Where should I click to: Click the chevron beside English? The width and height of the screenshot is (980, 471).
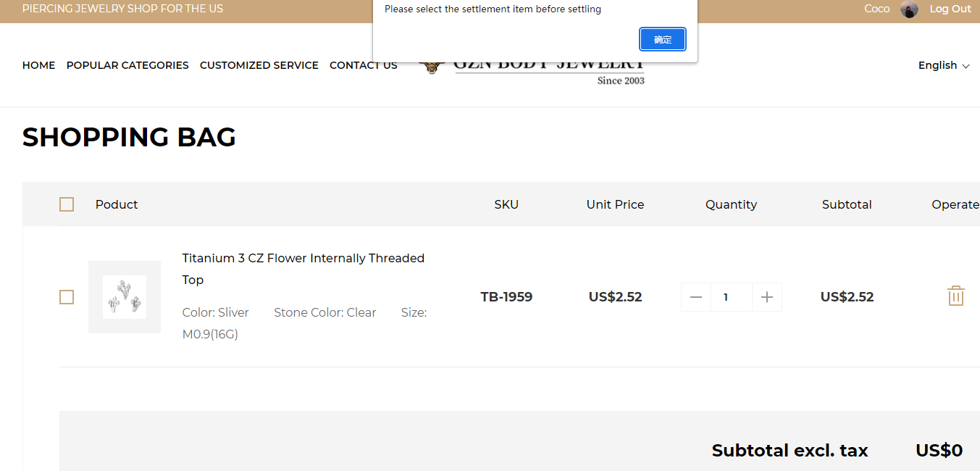966,66
